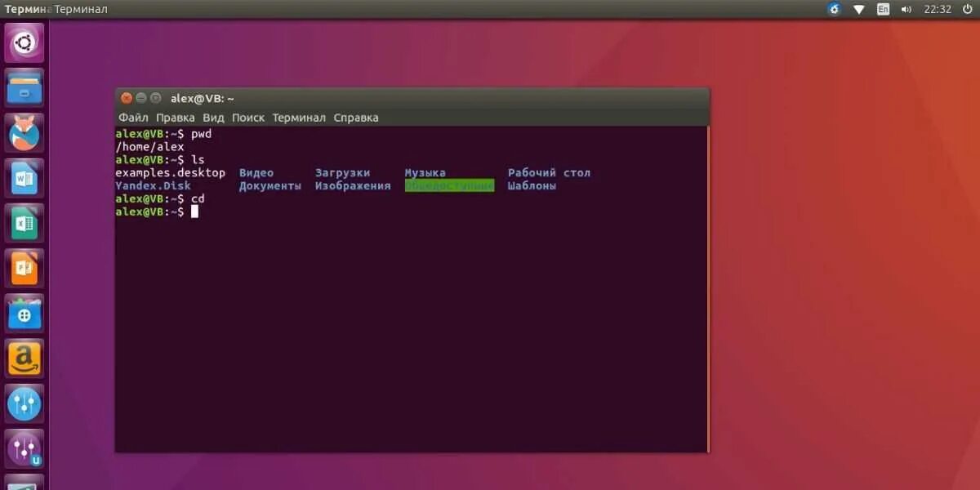
Task: Launch Firefox browser from the launcher
Action: click(x=24, y=132)
